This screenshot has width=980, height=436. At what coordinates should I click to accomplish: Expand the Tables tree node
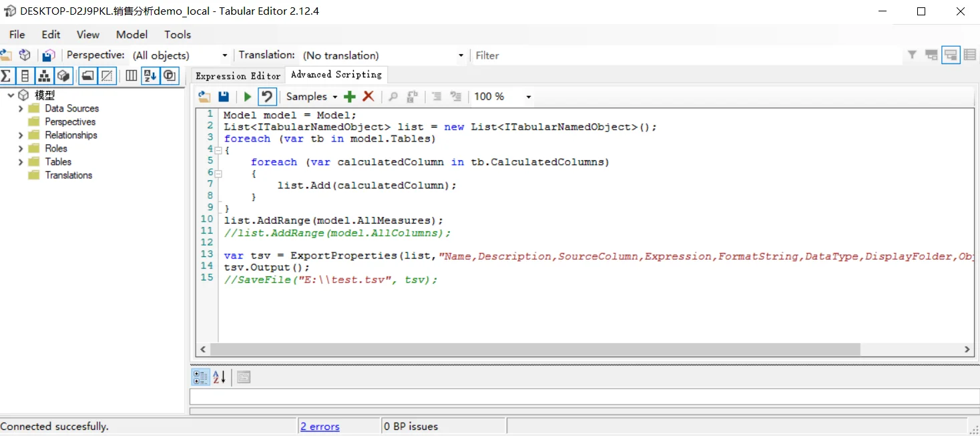[21, 162]
